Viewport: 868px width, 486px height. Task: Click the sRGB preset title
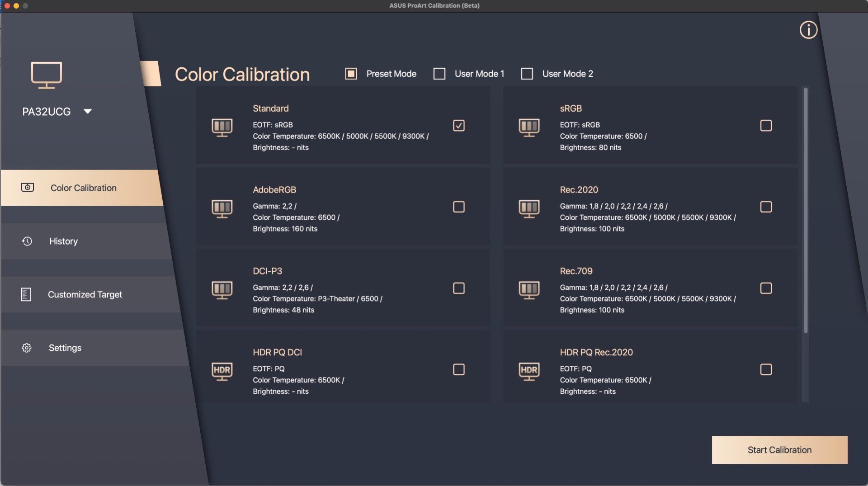(571, 109)
